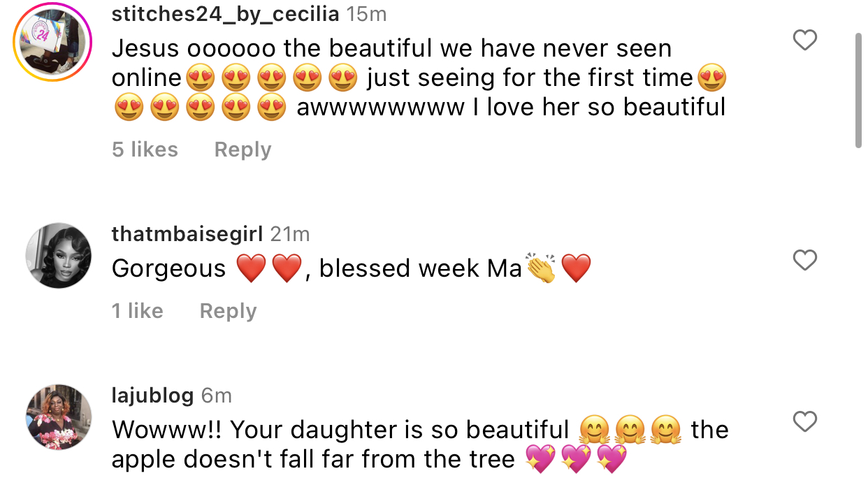Screen dimensions: 868x478
Task: Click the 'Gorgeous, blessed week Ma' comment text
Action: 352,268
